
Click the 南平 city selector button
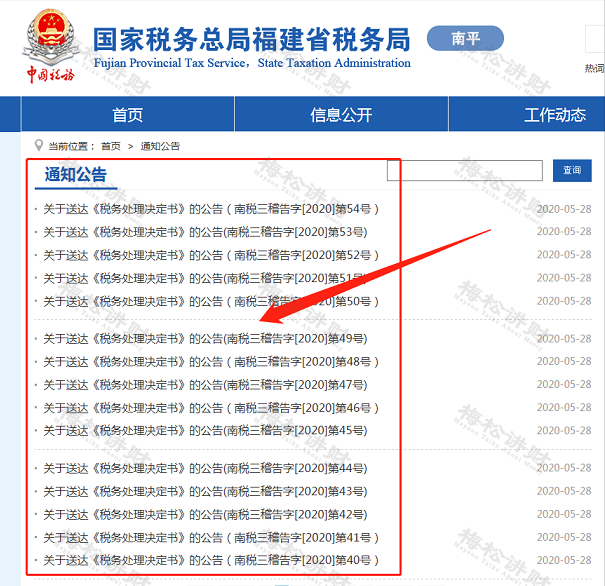[x=465, y=39]
